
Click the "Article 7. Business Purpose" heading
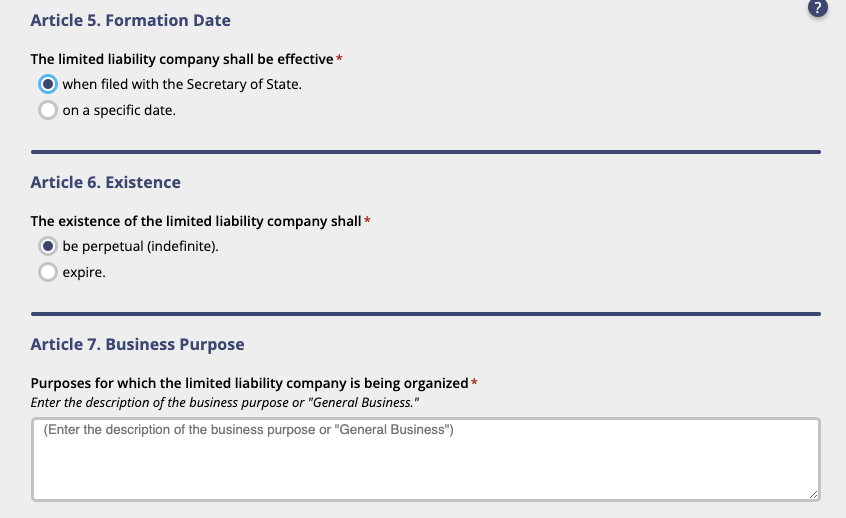(138, 344)
